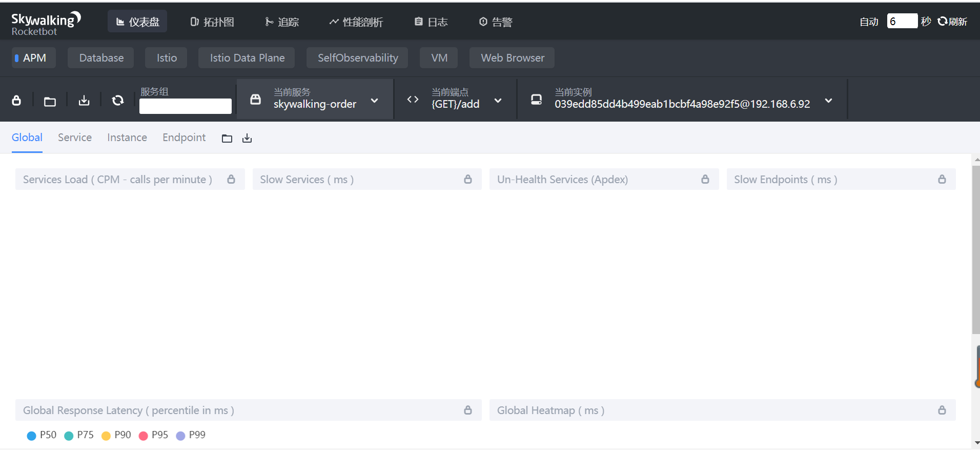Toggle the P90 legend series
This screenshot has width=980, height=450.
pyautogui.click(x=116, y=435)
